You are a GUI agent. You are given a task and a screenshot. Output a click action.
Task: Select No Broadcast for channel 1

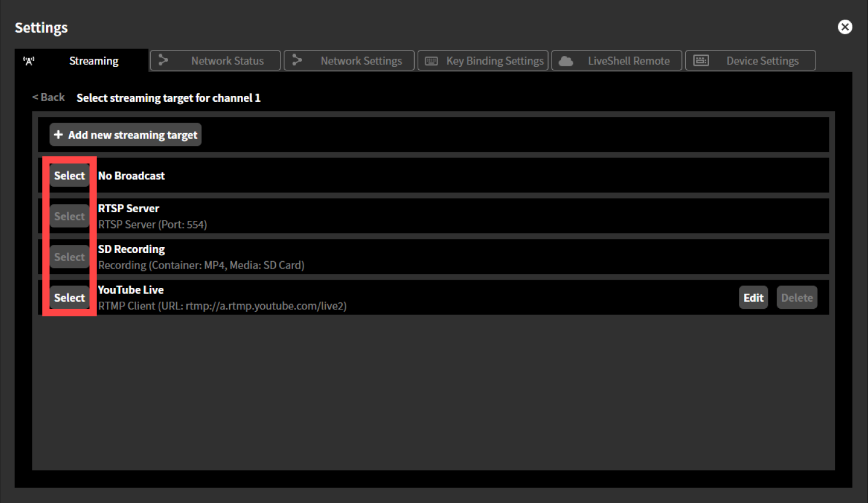pos(69,175)
